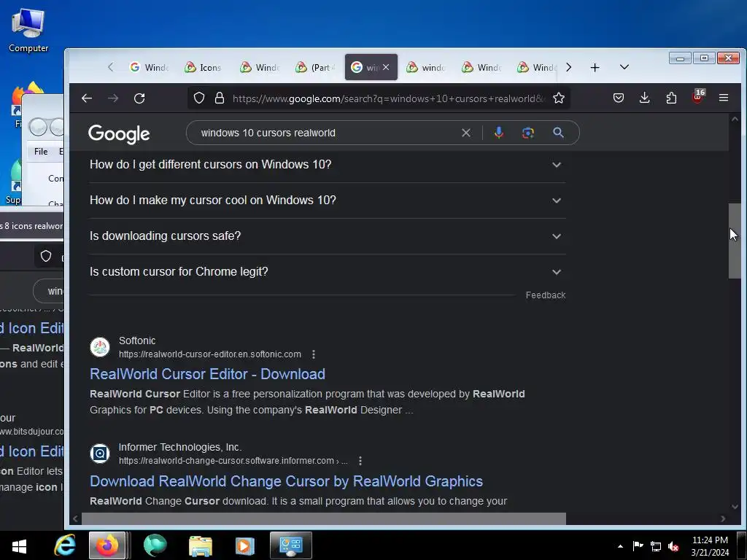This screenshot has width=747, height=560.
Task: Open the Softonic site URL
Action: pyautogui.click(x=209, y=354)
